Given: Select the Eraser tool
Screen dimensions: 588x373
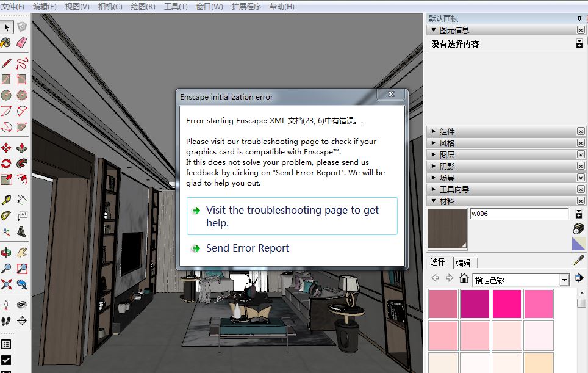Looking at the screenshot, I should tap(21, 43).
